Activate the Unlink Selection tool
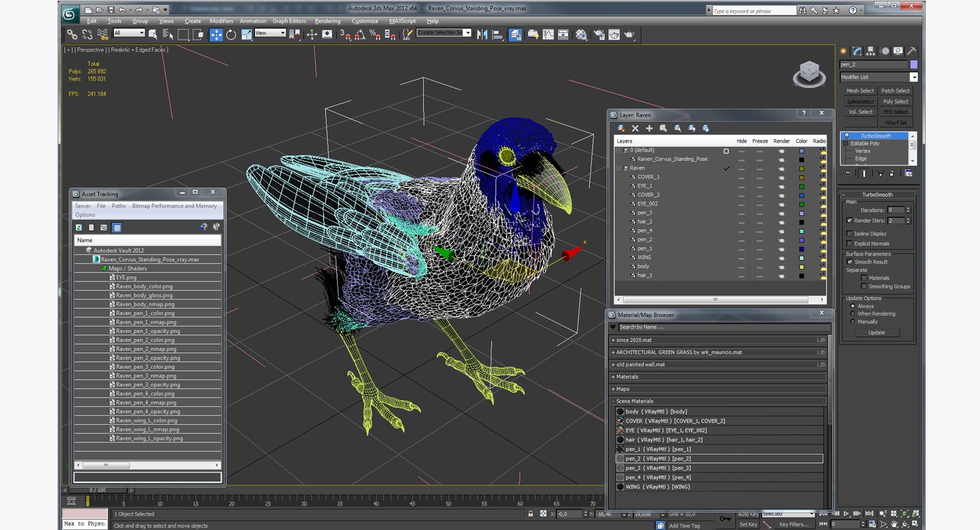This screenshot has width=980, height=530. point(87,34)
